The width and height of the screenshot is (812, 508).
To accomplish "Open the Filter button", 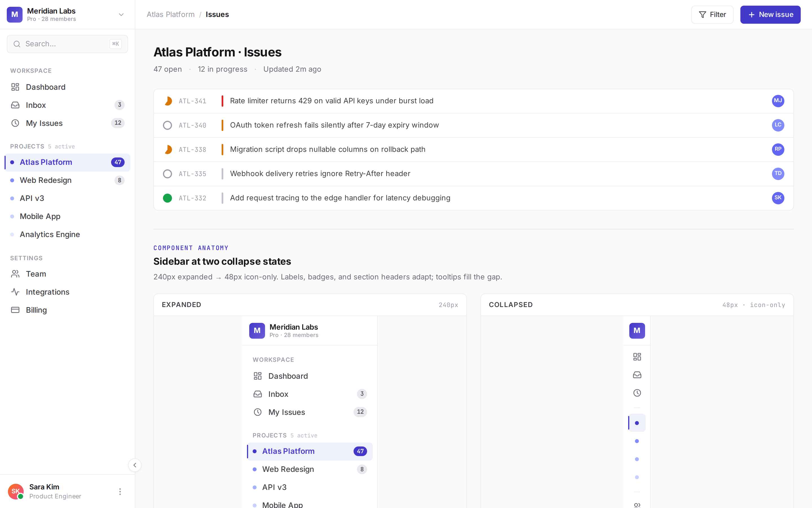I will point(712,14).
